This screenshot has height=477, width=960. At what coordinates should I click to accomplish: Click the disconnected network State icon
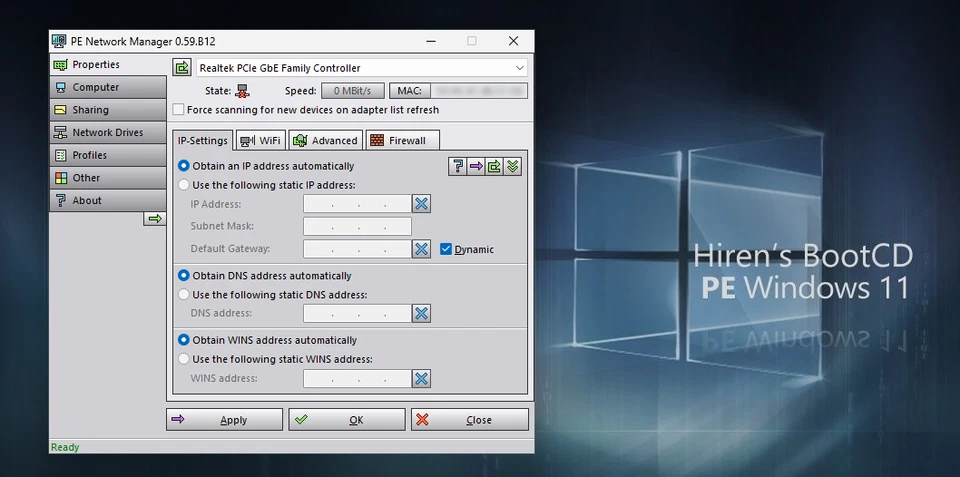pyautogui.click(x=243, y=91)
